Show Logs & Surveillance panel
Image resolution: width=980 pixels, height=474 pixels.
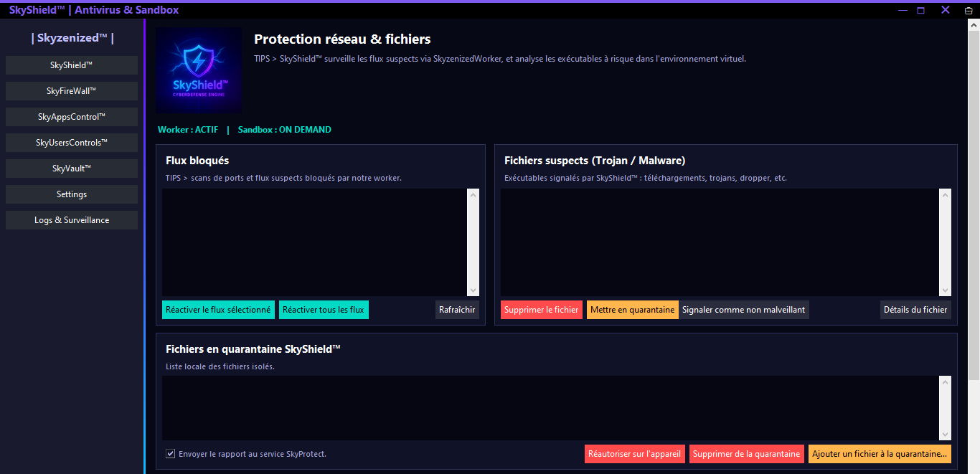click(72, 220)
